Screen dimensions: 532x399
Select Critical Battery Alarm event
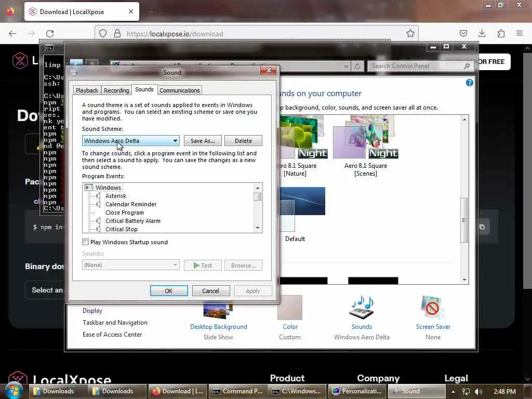pyautogui.click(x=133, y=220)
